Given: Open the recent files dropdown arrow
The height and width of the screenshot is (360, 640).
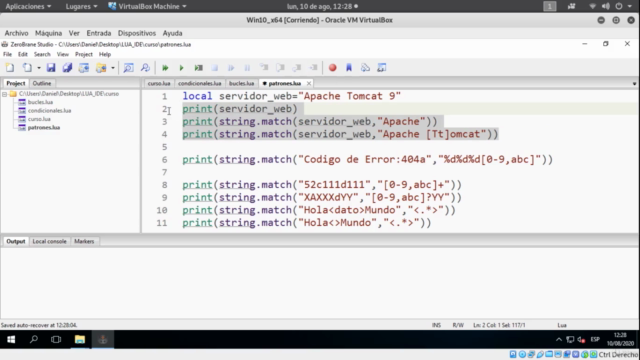Looking at the screenshot, I should (39, 68).
